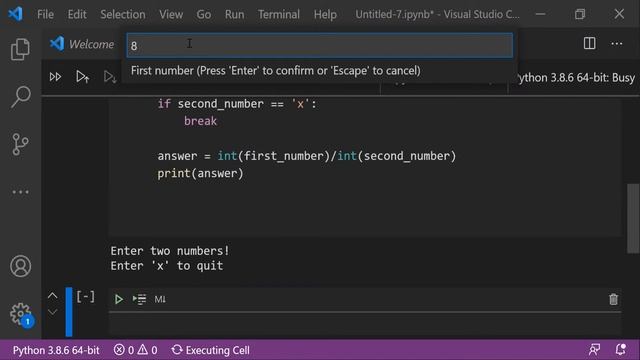Move cell down with down chevron
This screenshot has height=360, width=640.
pyautogui.click(x=52, y=312)
